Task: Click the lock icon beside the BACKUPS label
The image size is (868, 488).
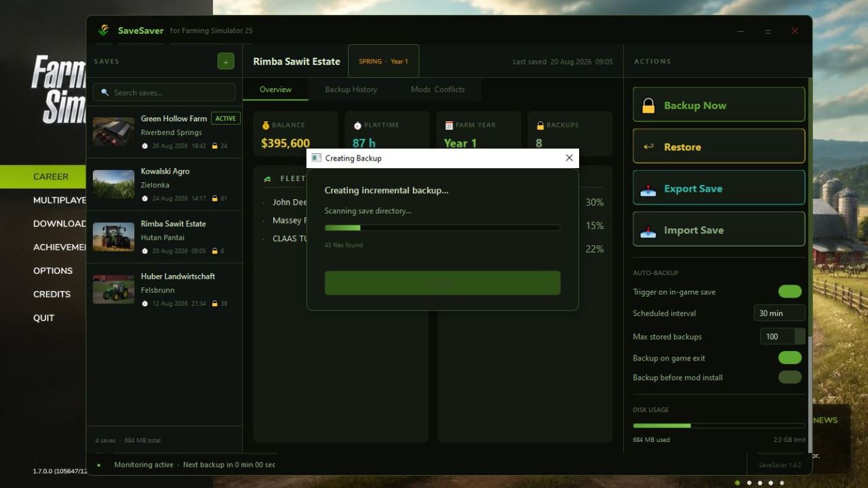Action: point(540,125)
